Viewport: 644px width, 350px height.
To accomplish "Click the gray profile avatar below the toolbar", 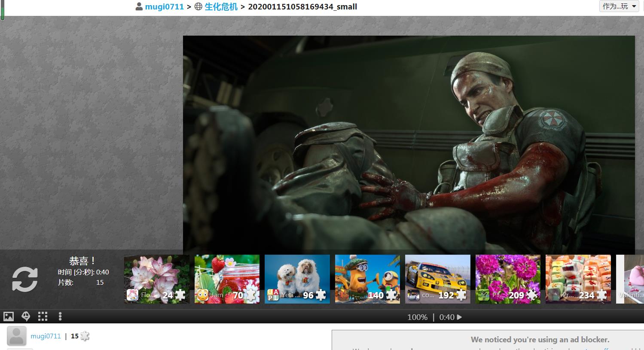I will (17, 336).
